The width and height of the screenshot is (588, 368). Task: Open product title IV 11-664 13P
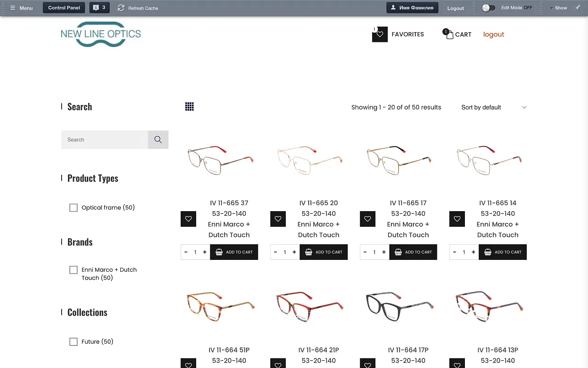[498, 355]
